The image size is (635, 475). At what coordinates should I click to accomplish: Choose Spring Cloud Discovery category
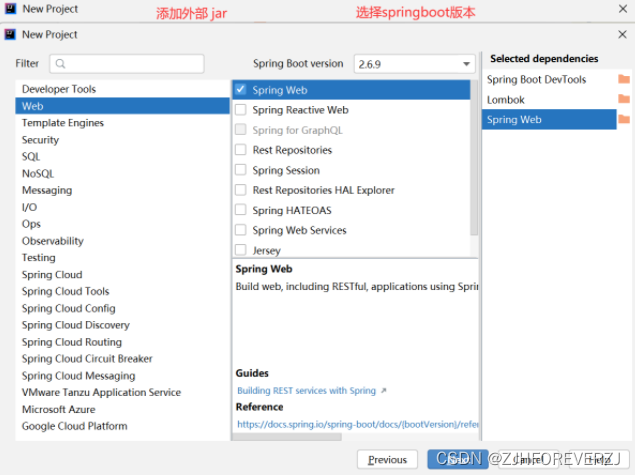coord(122,325)
